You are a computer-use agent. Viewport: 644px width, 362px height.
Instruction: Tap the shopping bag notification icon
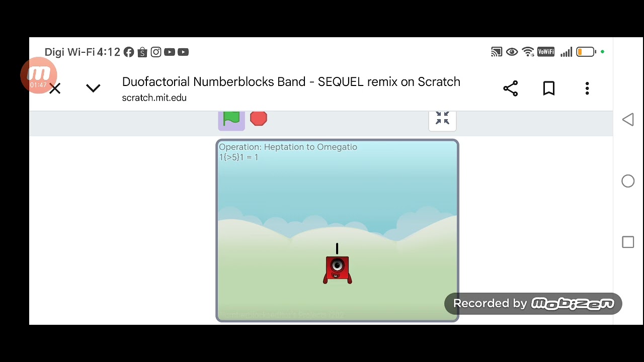pyautogui.click(x=142, y=52)
